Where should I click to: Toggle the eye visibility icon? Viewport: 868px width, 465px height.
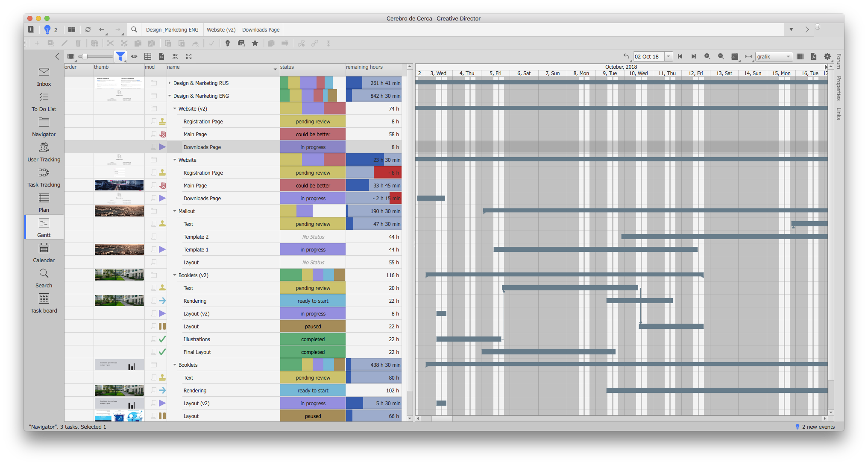pyautogui.click(x=134, y=56)
